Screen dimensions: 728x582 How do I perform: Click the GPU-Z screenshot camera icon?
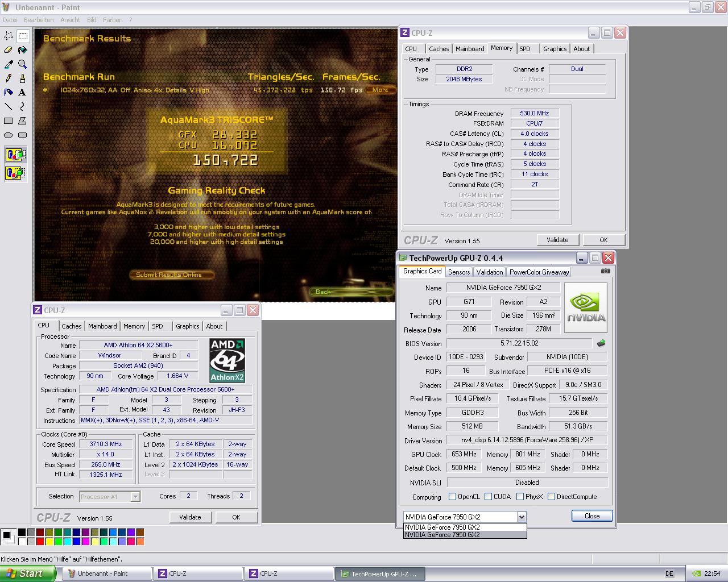point(606,271)
